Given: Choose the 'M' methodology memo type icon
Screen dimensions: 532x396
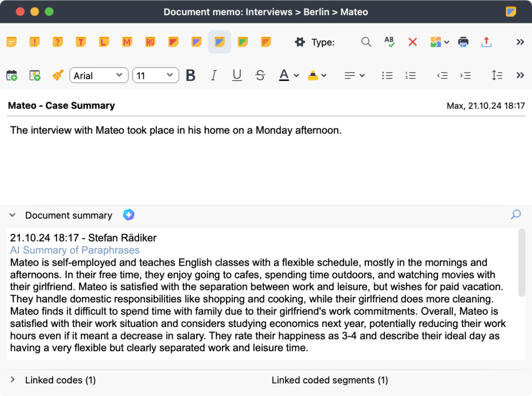Looking at the screenshot, I should [127, 42].
